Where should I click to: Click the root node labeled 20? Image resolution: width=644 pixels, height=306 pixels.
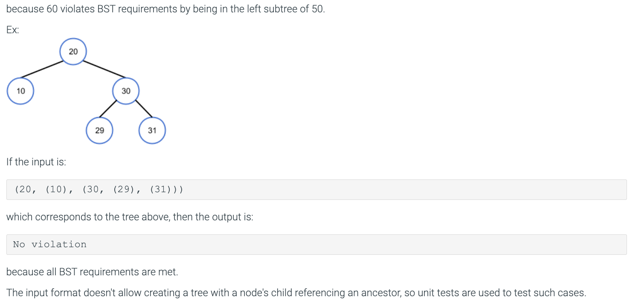point(73,52)
